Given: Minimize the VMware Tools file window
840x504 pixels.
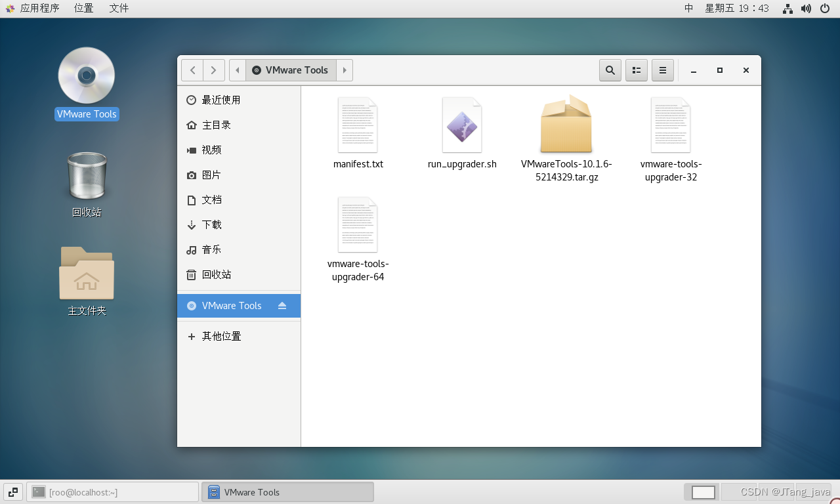Looking at the screenshot, I should [694, 70].
